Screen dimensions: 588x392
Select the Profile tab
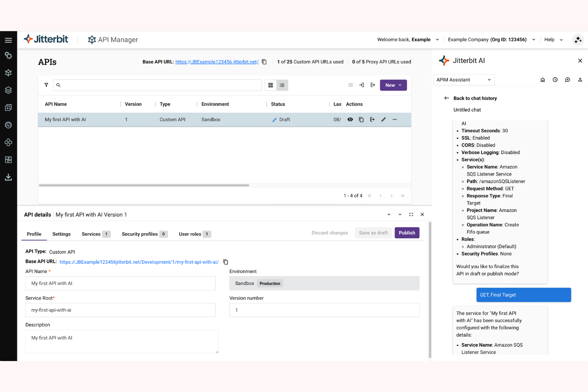(34, 234)
